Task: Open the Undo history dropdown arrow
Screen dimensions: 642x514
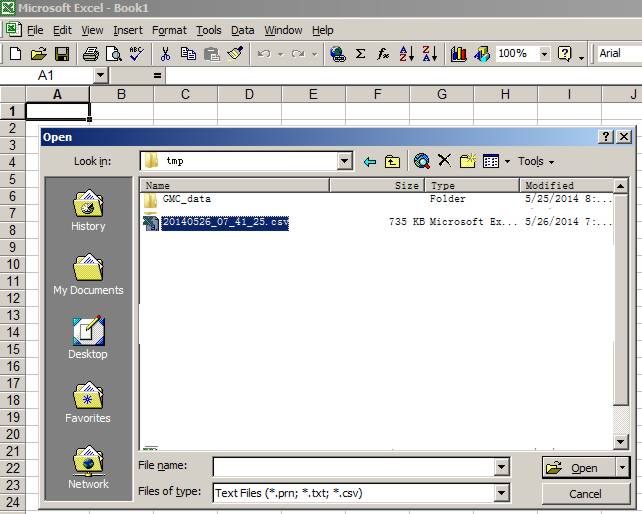Action: pos(281,54)
